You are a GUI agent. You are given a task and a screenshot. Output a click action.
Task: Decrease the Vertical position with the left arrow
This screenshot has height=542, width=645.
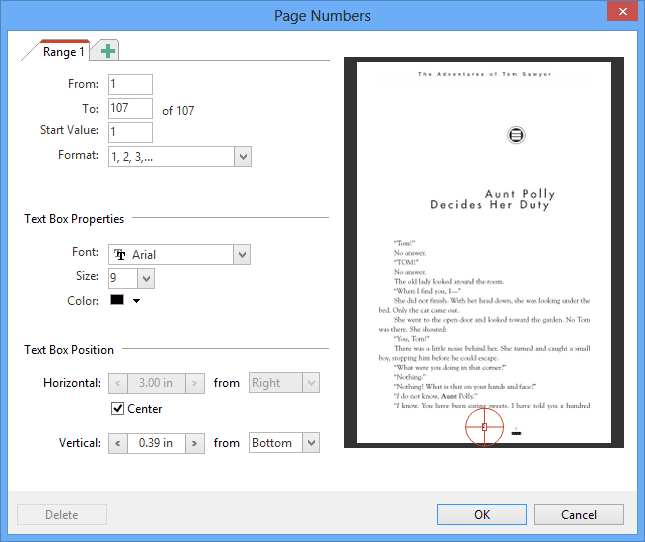[117, 443]
